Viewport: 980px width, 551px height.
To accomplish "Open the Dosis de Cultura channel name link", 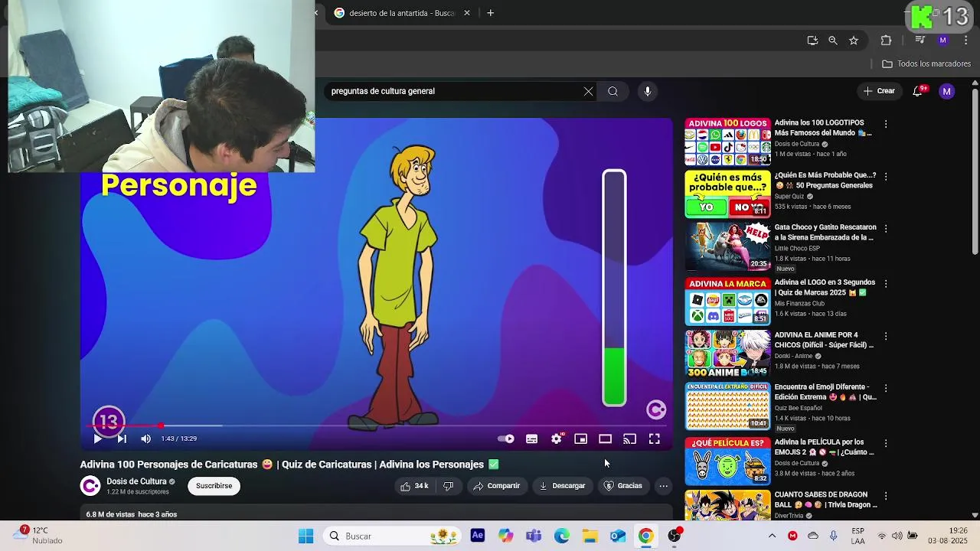I will tap(136, 481).
